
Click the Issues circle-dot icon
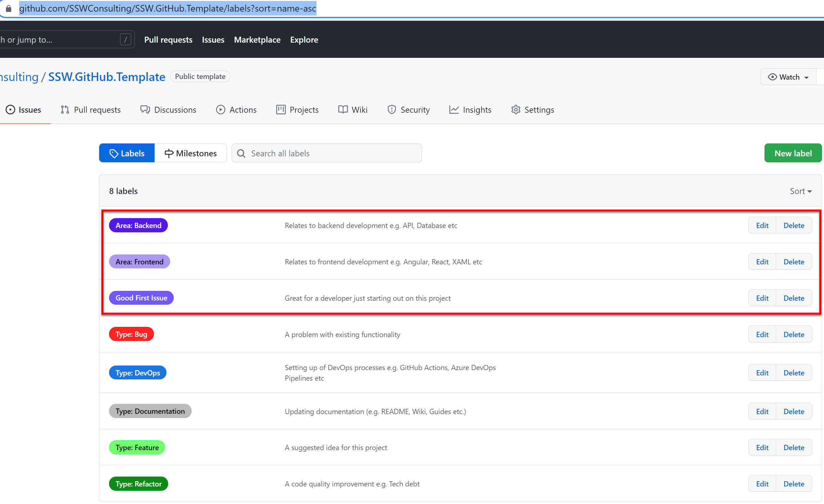point(10,110)
